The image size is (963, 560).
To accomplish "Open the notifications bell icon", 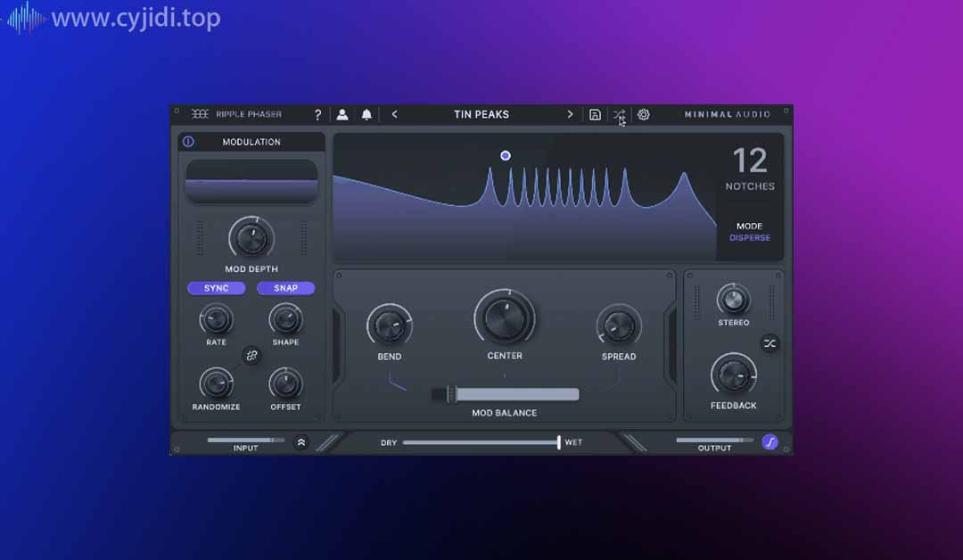I will tap(366, 114).
